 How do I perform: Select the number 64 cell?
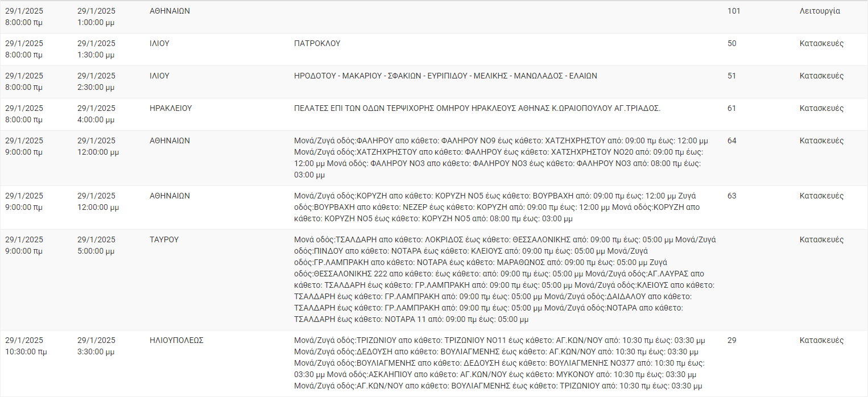(x=731, y=140)
